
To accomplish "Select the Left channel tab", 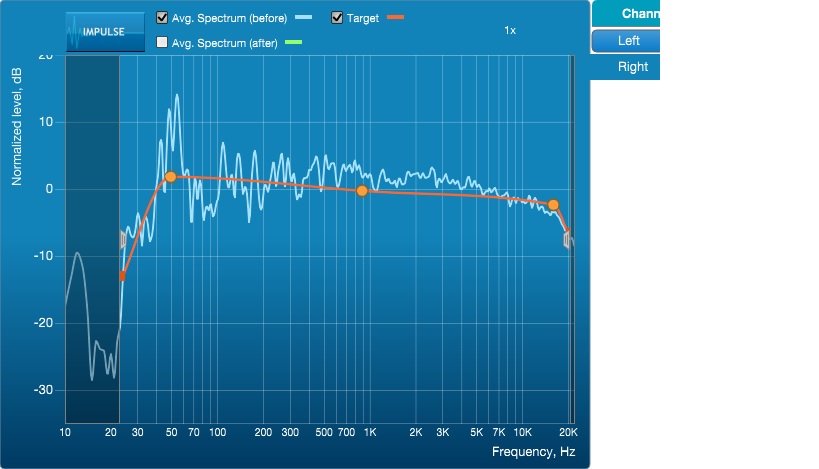I will click(626, 41).
